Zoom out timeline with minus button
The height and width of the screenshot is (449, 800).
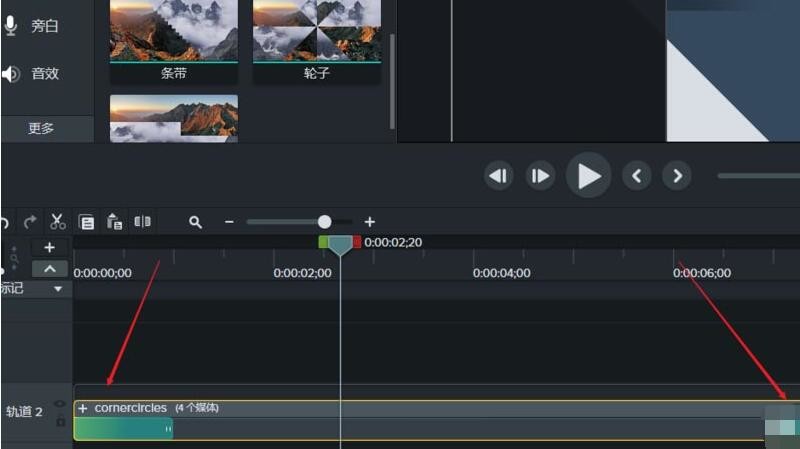(229, 222)
